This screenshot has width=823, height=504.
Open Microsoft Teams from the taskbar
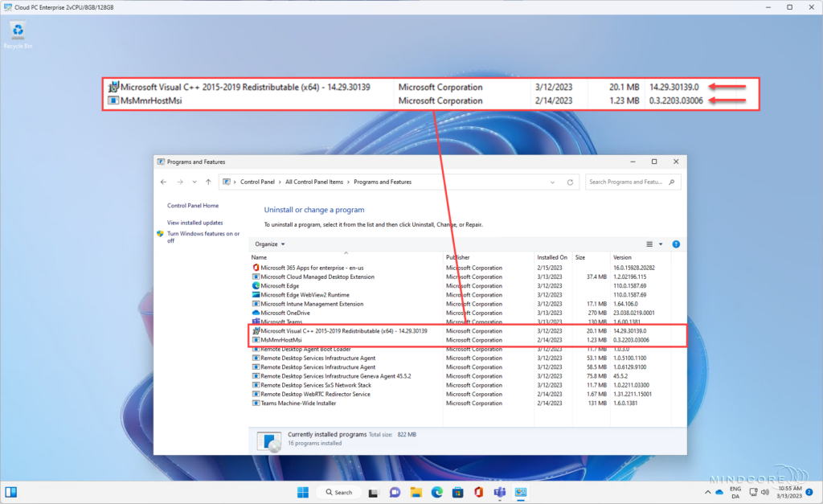pyautogui.click(x=498, y=492)
